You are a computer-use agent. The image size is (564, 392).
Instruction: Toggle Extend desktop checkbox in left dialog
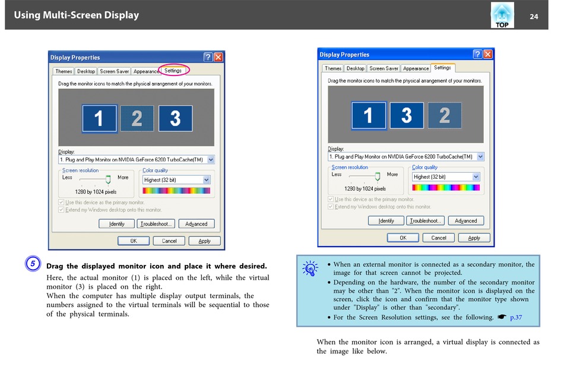click(61, 210)
